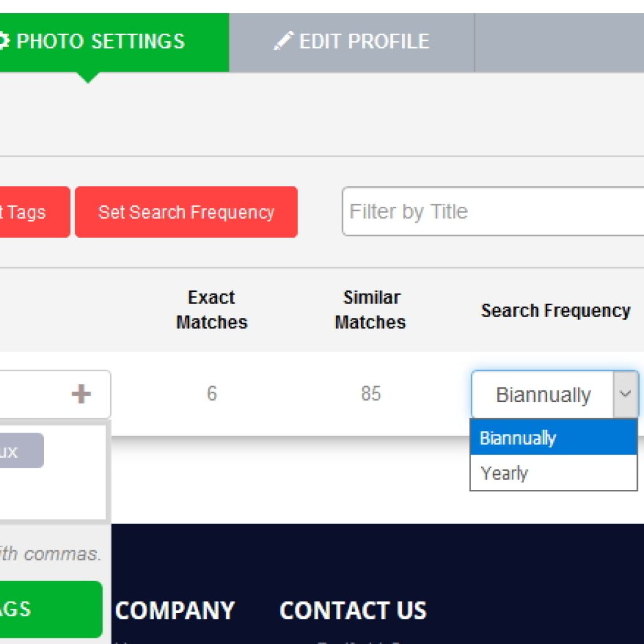The width and height of the screenshot is (644, 644).
Task: Click the gear icon on Photo Settings tab
Action: (x=4, y=41)
